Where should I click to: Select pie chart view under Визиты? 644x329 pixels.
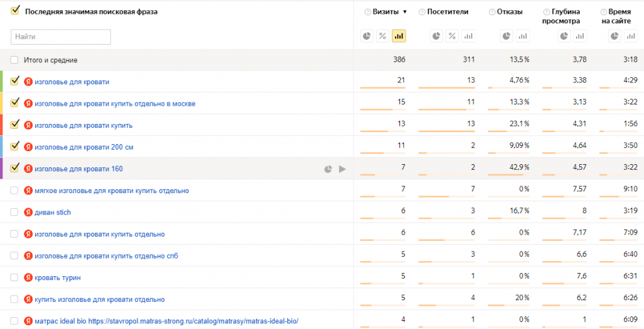367,36
